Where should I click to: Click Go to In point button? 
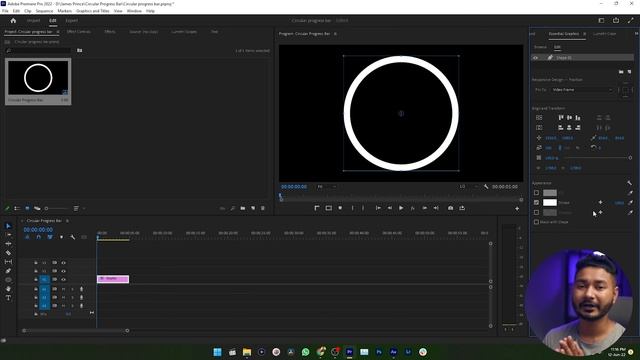(378, 208)
